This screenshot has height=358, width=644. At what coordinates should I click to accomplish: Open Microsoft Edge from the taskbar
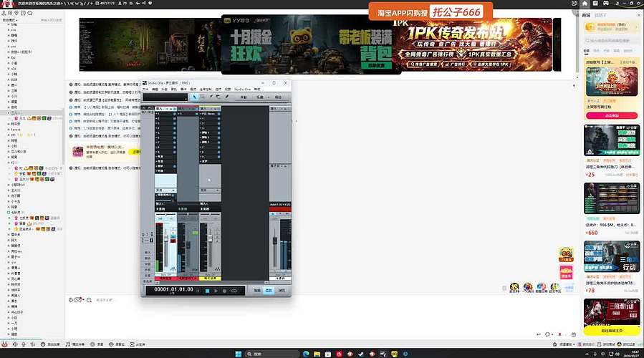coord(306,354)
